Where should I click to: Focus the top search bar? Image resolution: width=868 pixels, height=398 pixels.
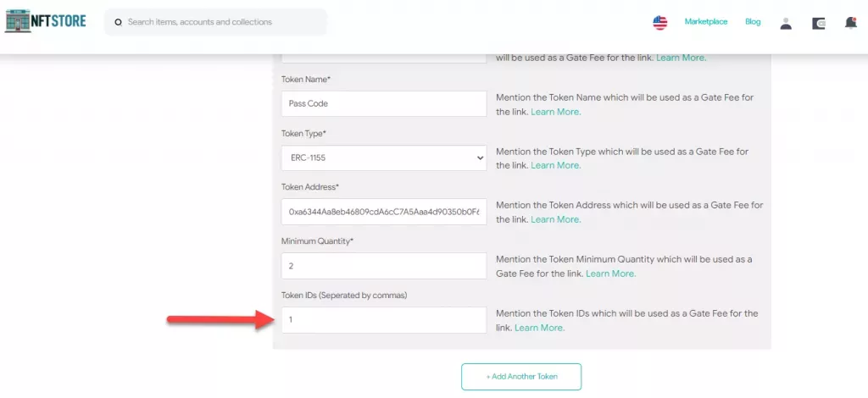220,22
